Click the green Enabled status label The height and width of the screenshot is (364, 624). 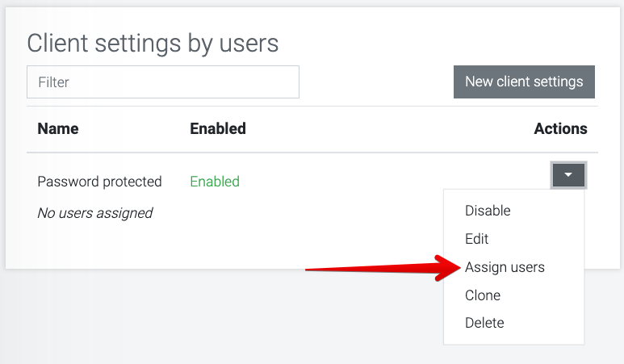pyautogui.click(x=215, y=182)
